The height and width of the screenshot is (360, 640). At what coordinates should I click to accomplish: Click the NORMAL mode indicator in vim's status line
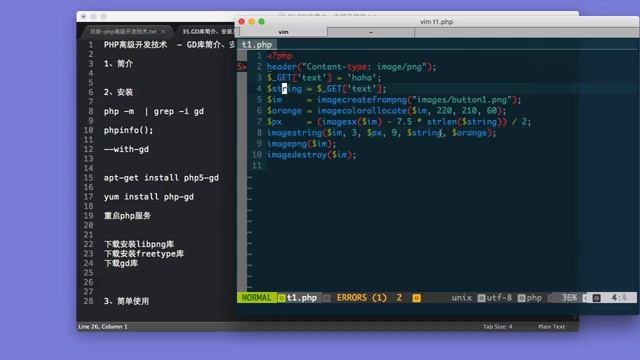click(256, 298)
